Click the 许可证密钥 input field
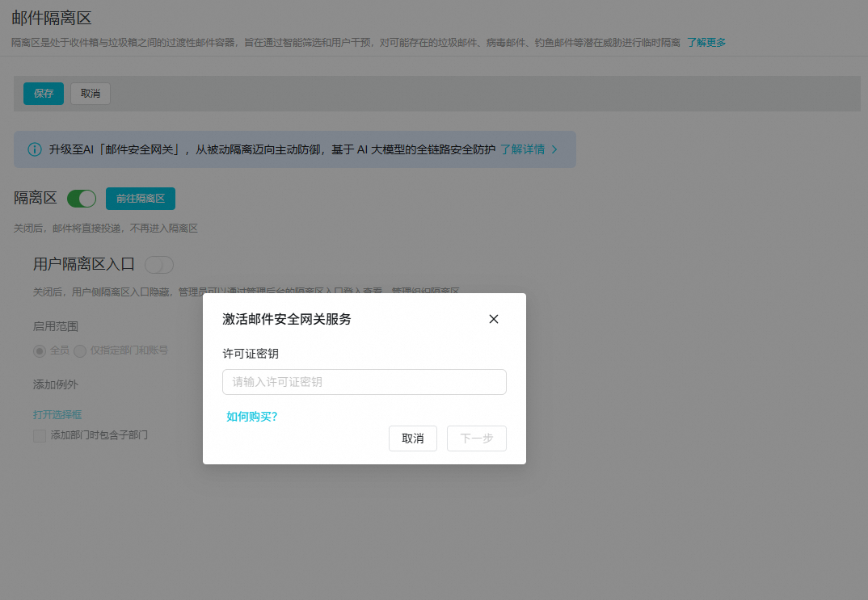This screenshot has height=600, width=868. point(364,382)
